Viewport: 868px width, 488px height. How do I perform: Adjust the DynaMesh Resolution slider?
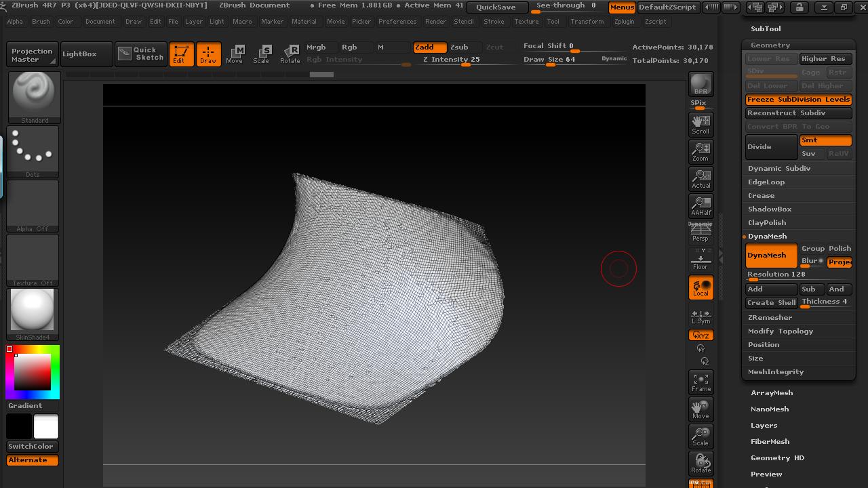[x=798, y=275]
